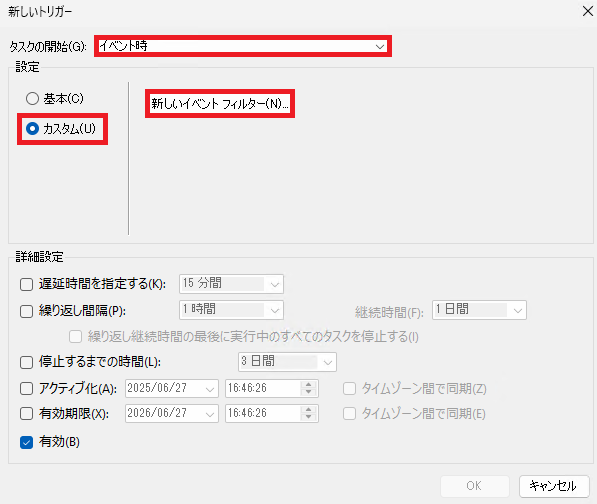Decrease expiration time with down spinner arrow

309,417
